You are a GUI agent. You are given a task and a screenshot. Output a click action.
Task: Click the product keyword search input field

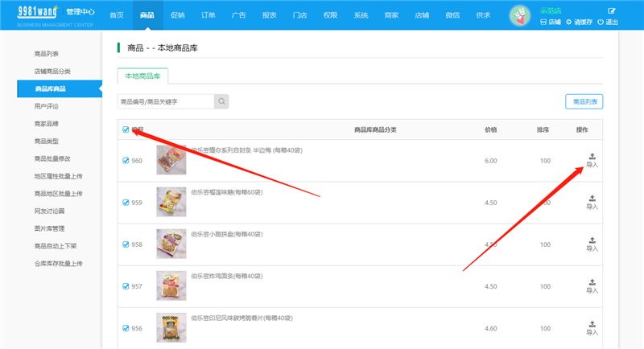point(165,101)
